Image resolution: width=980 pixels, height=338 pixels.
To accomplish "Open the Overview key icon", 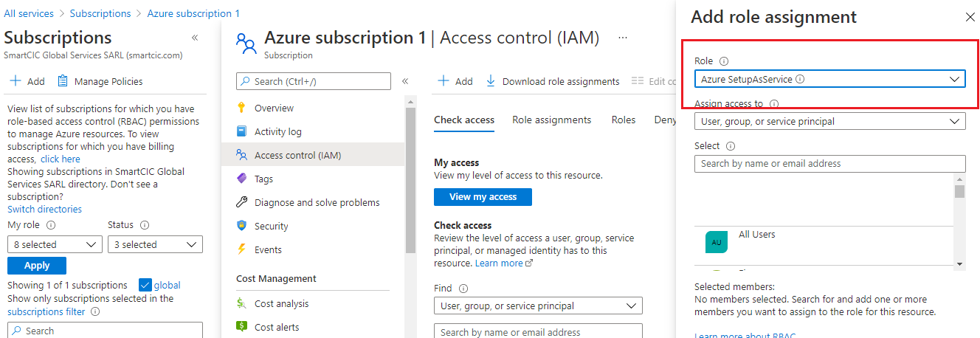I will 241,108.
